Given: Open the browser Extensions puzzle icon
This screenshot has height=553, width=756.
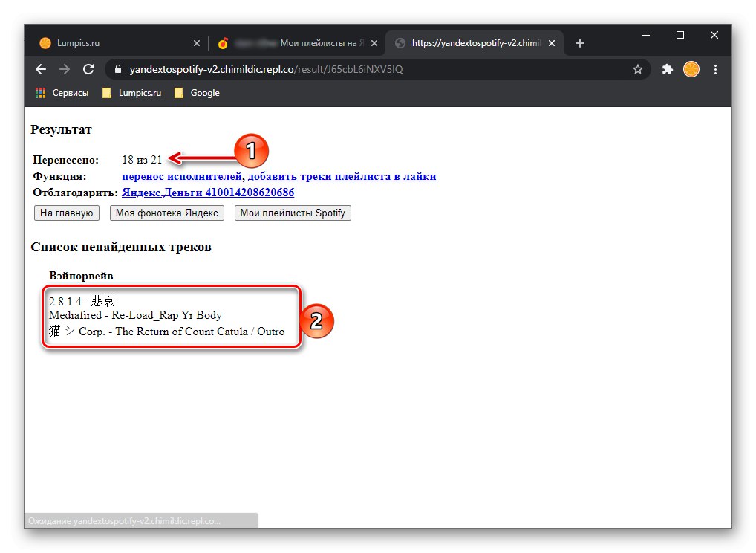Looking at the screenshot, I should 667,69.
